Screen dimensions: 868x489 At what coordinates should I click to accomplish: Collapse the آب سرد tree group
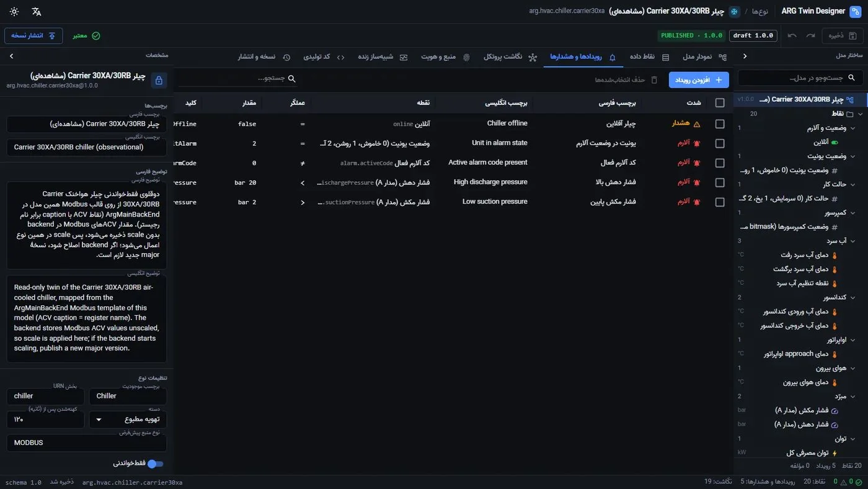pyautogui.click(x=852, y=241)
